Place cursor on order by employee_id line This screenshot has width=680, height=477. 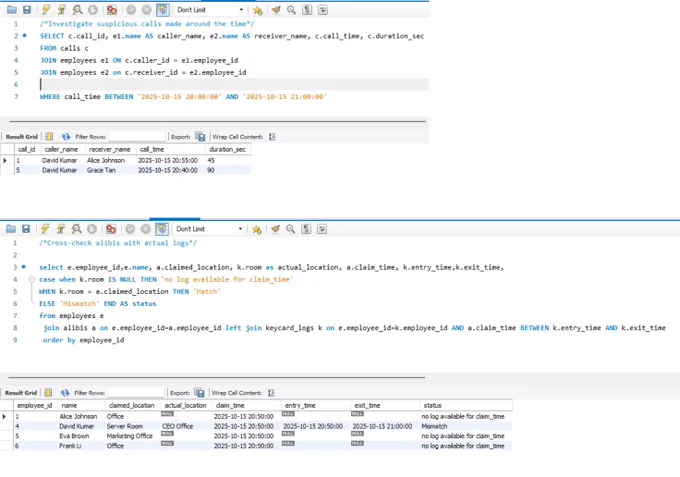tap(83, 340)
